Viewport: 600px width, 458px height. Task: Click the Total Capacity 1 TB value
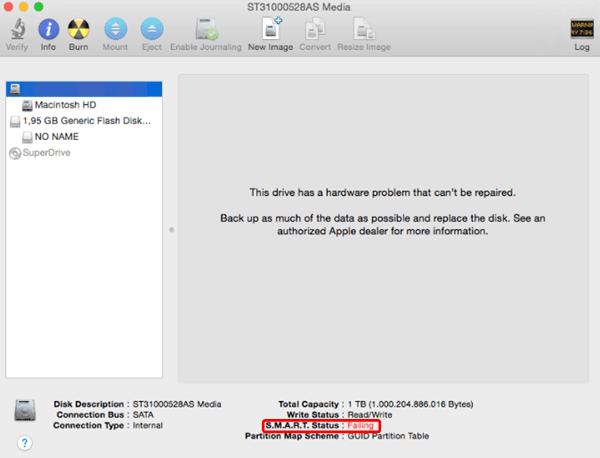click(410, 404)
